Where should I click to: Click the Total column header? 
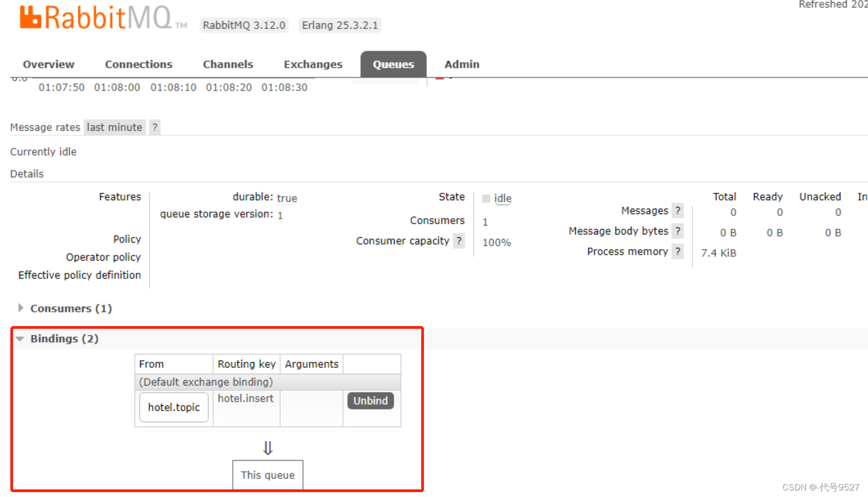[x=724, y=197]
